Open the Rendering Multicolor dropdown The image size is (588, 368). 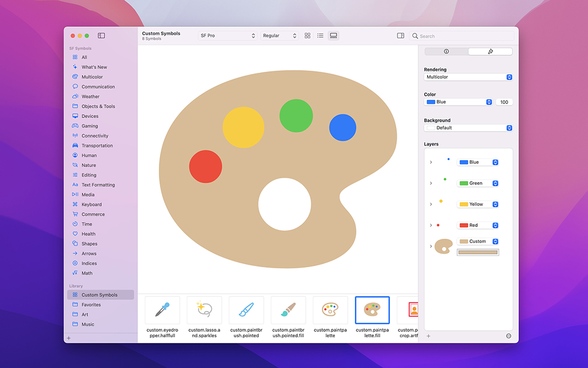point(468,77)
